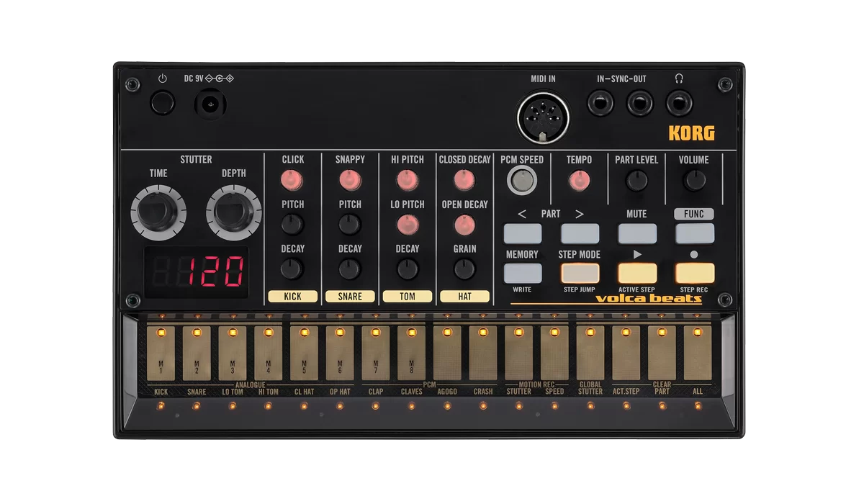The width and height of the screenshot is (864, 504).
Task: Tap the motion rec SPEED step key
Action: click(x=554, y=353)
